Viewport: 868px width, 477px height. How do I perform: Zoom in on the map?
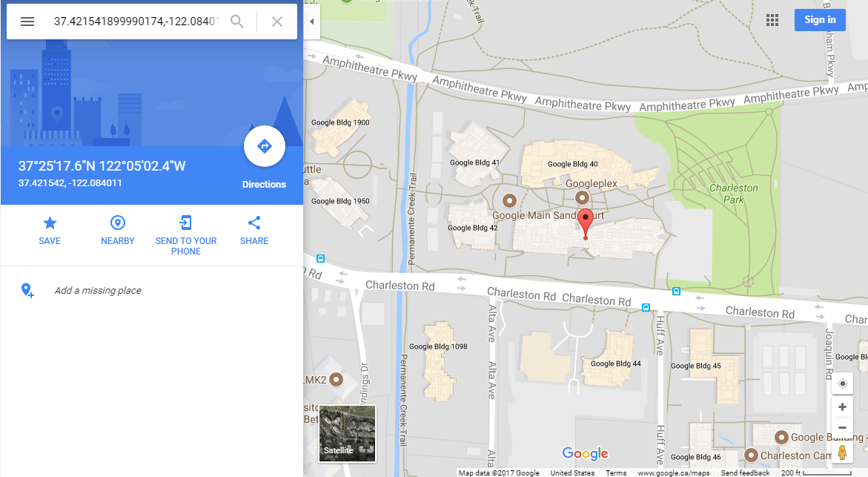(843, 407)
